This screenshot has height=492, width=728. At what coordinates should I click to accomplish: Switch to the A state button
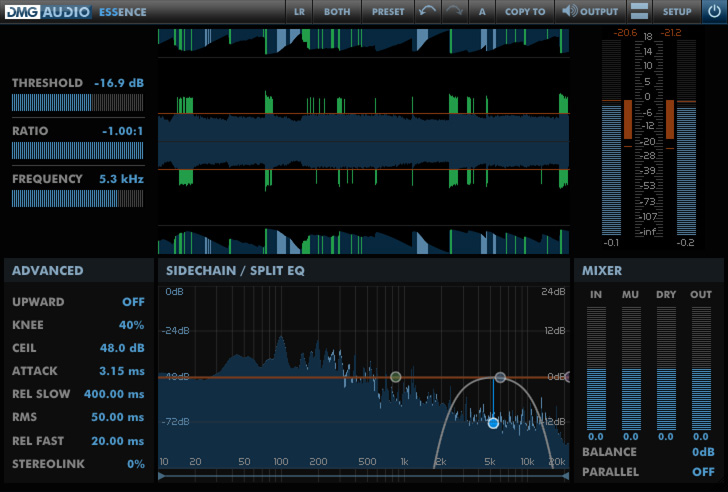point(482,12)
